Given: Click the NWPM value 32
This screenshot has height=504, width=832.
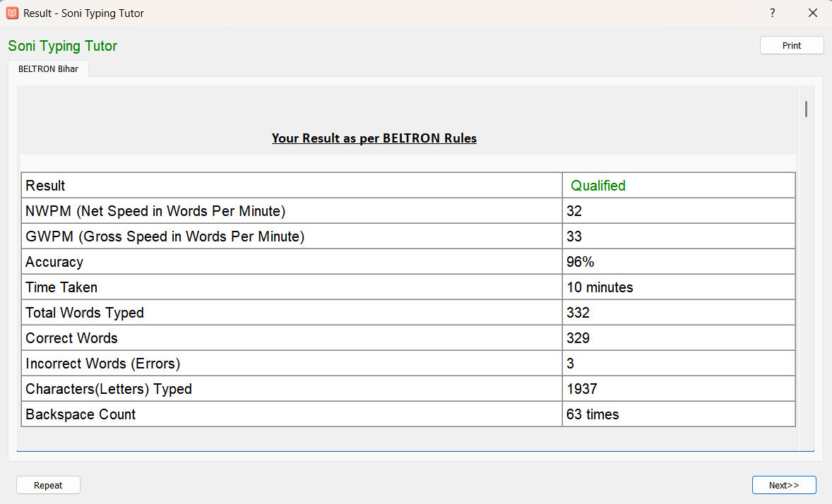Looking at the screenshot, I should [x=574, y=211].
